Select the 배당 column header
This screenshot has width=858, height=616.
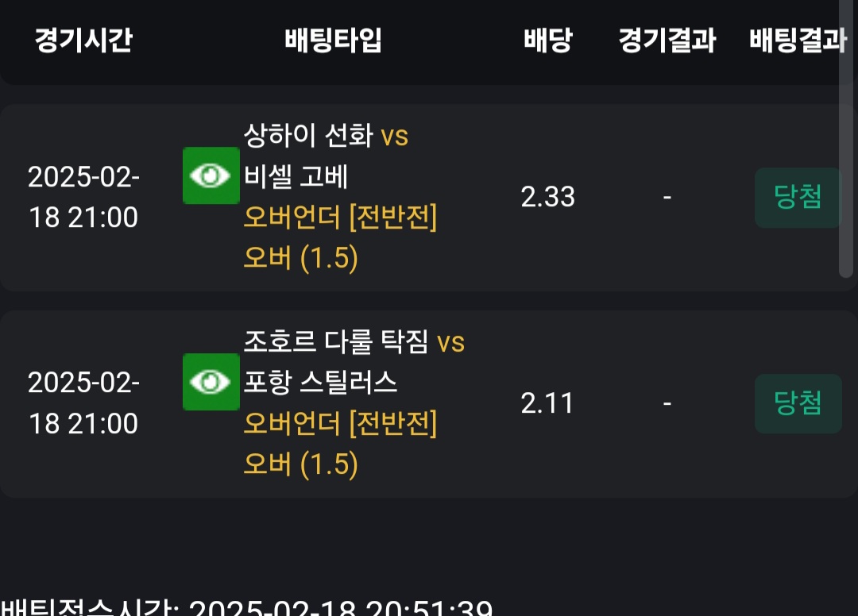point(547,40)
